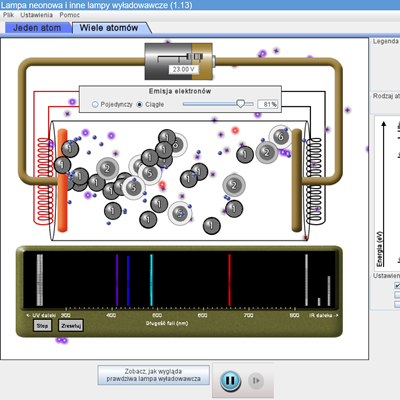Click the violet spectral line near 400 nm
This screenshot has height=400, width=400.
(117, 280)
